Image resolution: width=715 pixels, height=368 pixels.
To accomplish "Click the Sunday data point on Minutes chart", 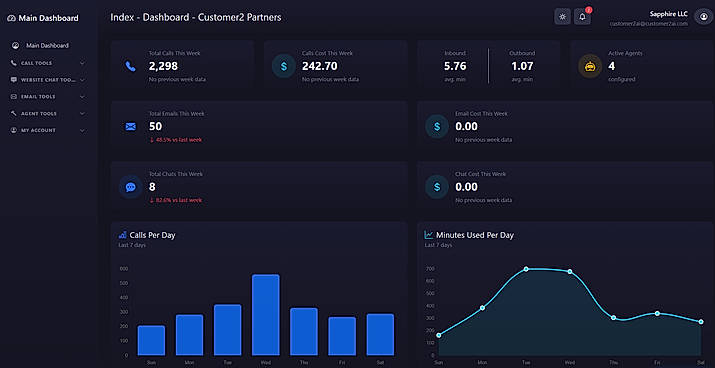I will click(x=439, y=335).
